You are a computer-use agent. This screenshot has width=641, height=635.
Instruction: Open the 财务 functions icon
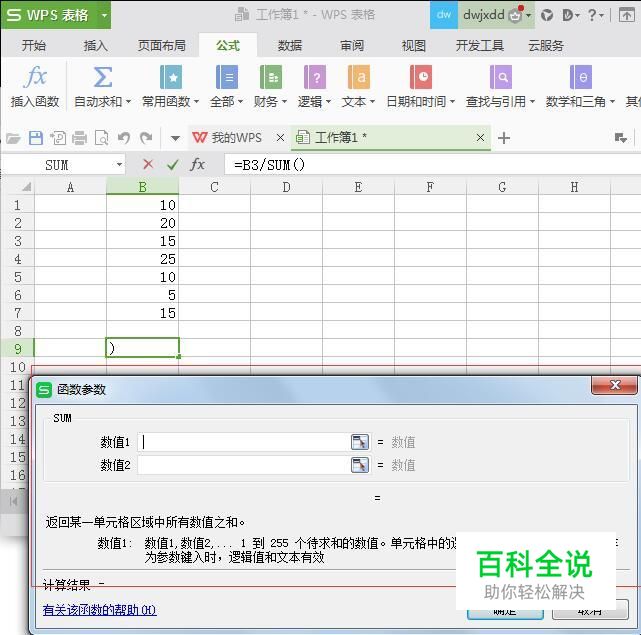tap(271, 77)
